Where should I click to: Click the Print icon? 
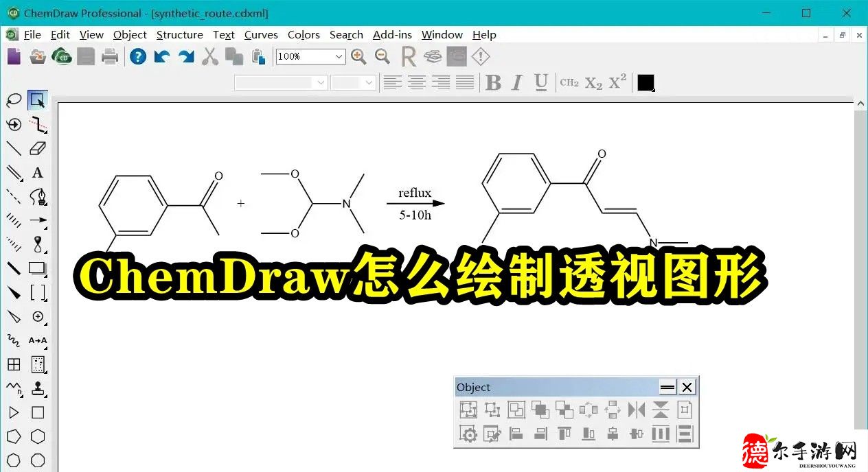pos(110,56)
